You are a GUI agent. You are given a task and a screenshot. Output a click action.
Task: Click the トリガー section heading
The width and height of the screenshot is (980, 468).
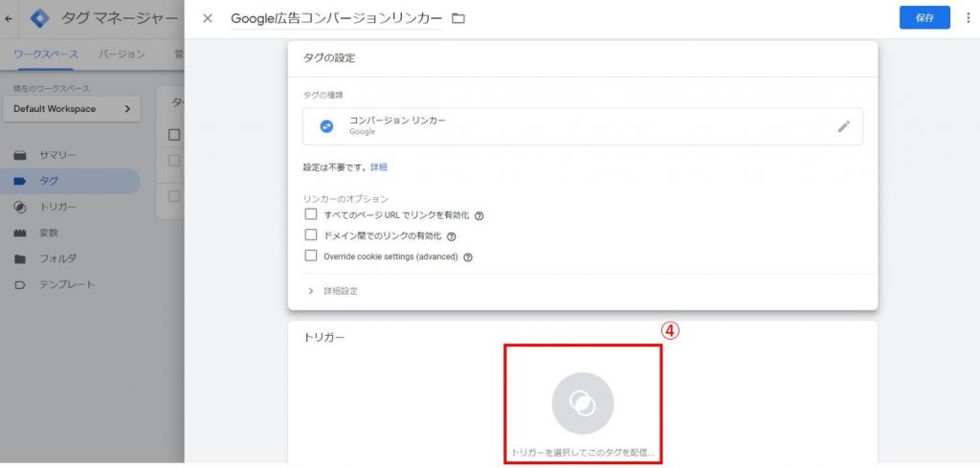point(324,338)
